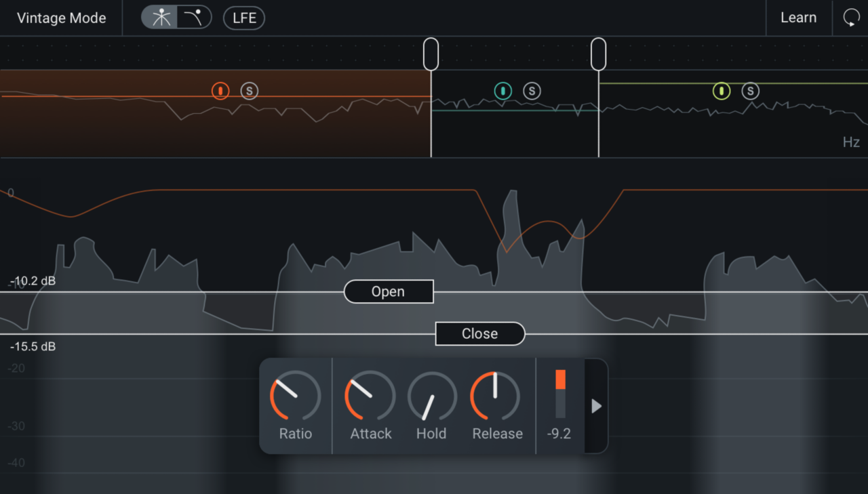Toggle power for the teal mid band
The image size is (868, 494).
point(503,90)
